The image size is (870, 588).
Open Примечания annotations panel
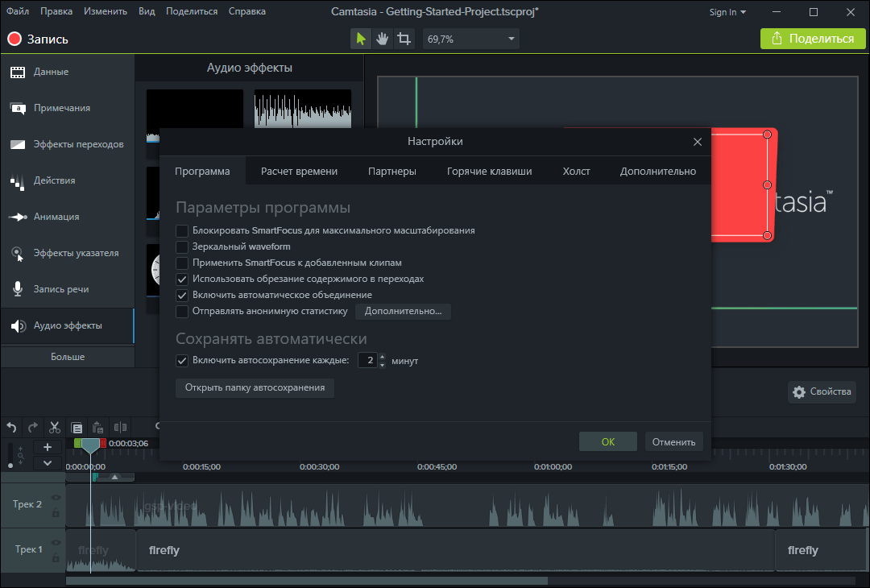tap(67, 108)
